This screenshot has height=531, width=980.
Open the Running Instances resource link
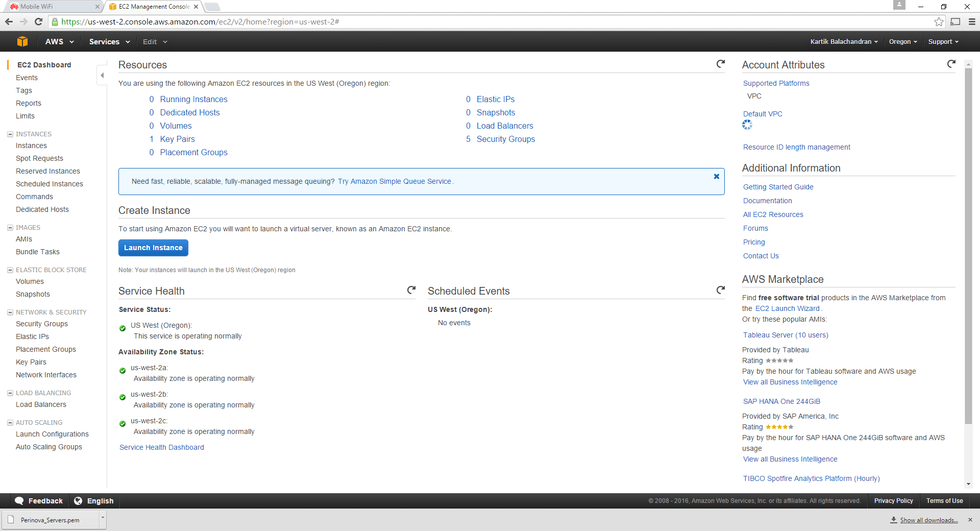point(193,99)
